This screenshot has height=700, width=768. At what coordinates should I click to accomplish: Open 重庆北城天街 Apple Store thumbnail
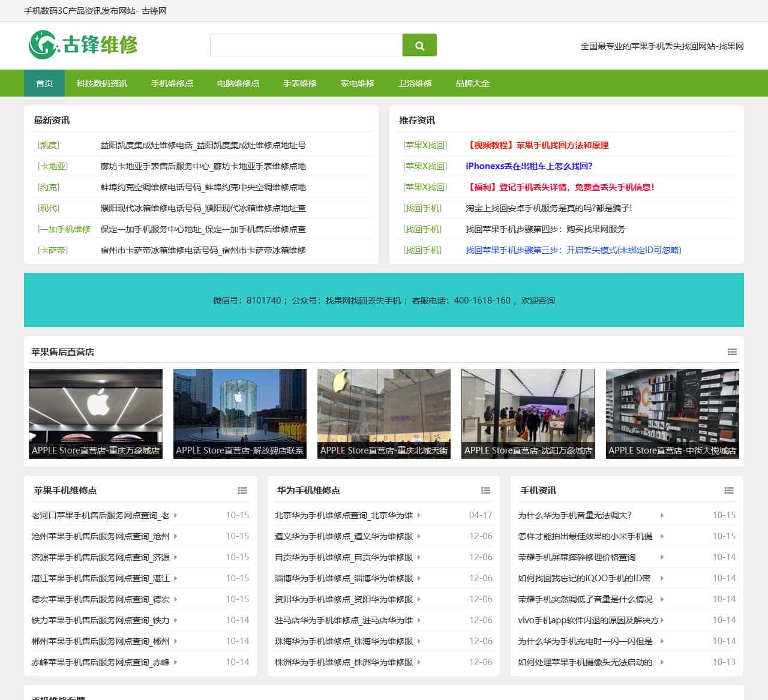384,414
